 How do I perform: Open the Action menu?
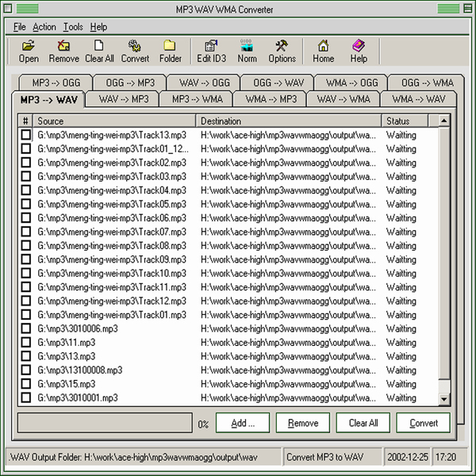tap(44, 27)
